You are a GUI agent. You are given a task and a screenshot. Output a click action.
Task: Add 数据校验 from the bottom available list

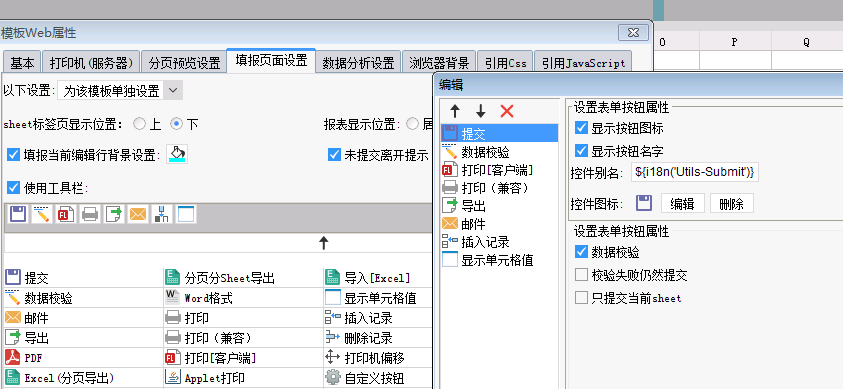[39, 298]
